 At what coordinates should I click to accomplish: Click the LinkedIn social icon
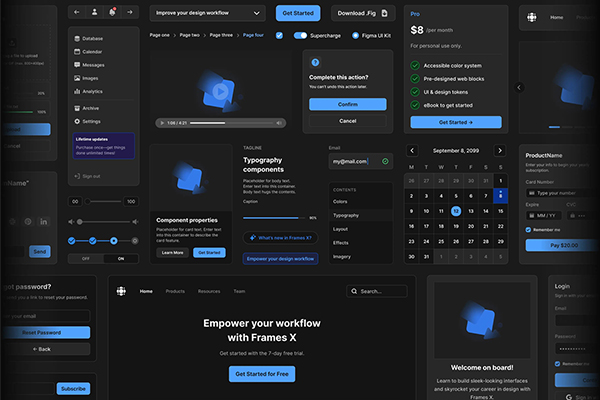tap(45, 221)
